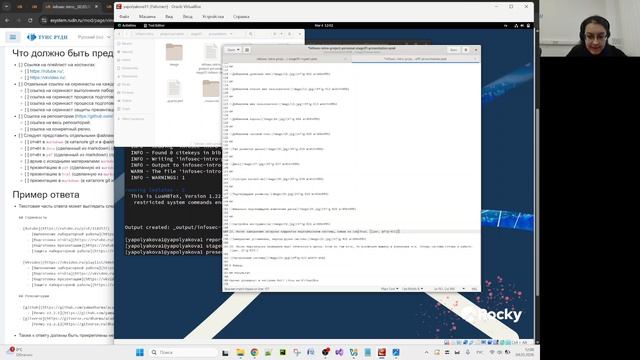Click the browser back arrow
640x360 pixels.
[x=7, y=20]
